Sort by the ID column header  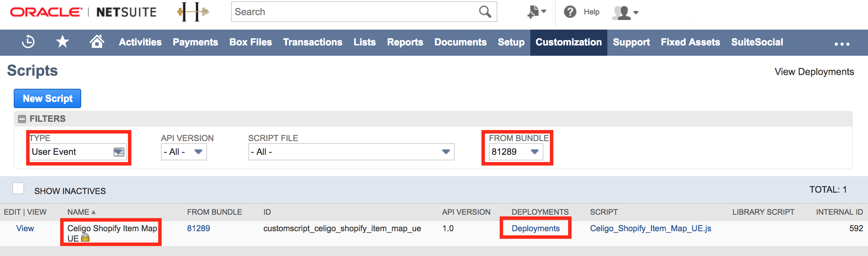267,212
